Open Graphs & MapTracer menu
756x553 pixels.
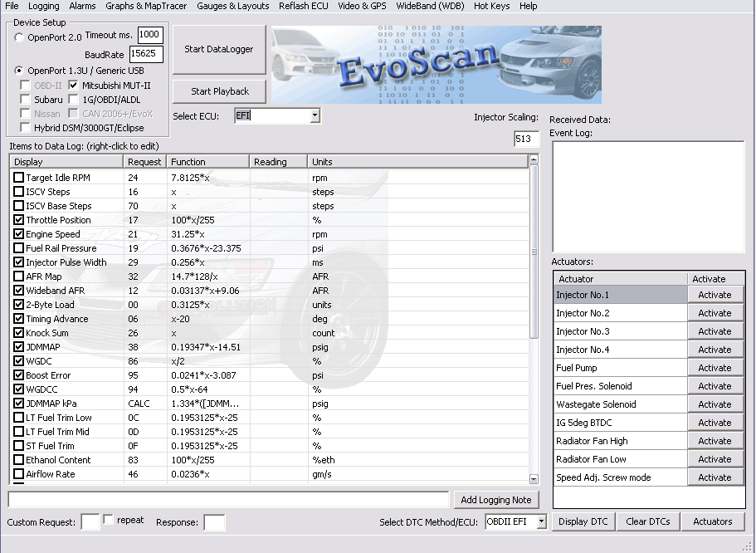coord(146,6)
